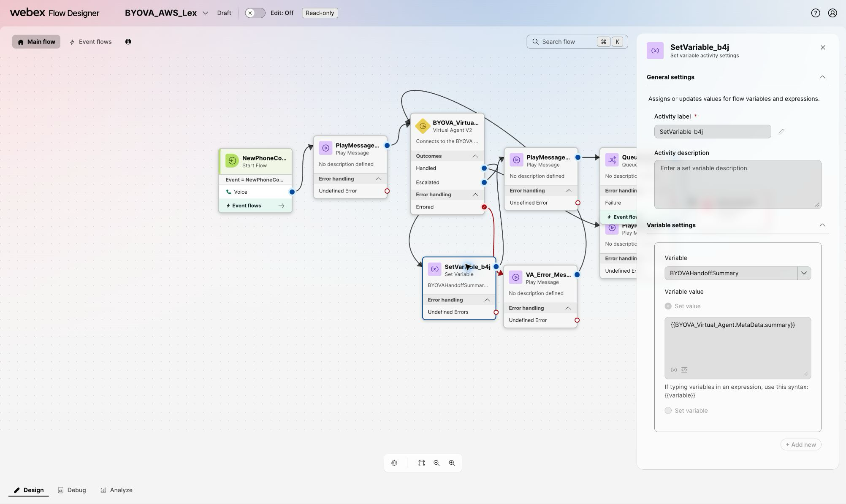Click Undefined Error port on VA_Error_Mes node
This screenshot has width=846, height=504.
click(x=577, y=320)
